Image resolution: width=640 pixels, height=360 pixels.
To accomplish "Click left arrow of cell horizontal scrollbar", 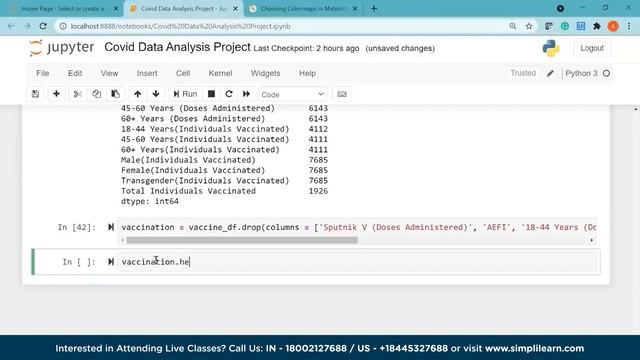I will [122, 240].
